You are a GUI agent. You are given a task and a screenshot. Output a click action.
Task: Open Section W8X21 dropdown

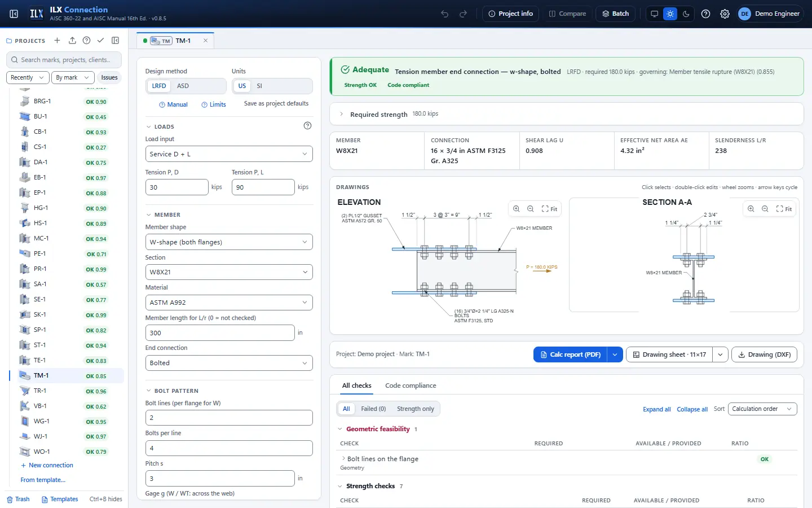point(229,272)
